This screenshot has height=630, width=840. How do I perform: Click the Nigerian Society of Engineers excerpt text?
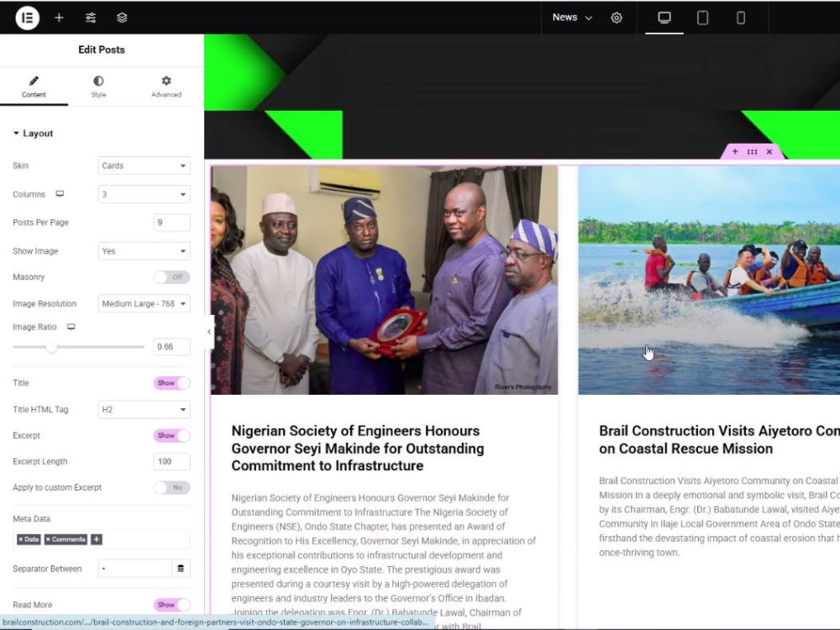pyautogui.click(x=384, y=561)
